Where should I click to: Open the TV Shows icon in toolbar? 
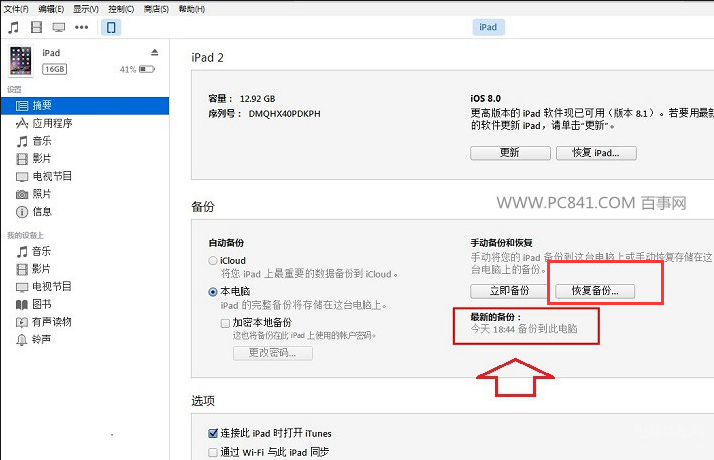pos(59,27)
